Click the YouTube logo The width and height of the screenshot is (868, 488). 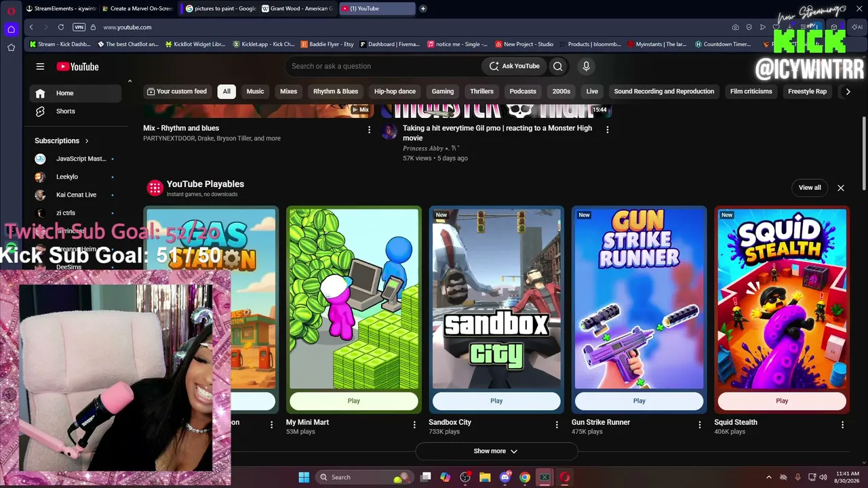tap(78, 66)
